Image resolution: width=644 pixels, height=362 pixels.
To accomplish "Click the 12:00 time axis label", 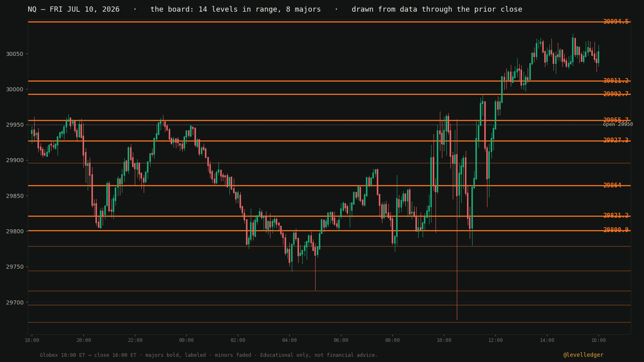I will coord(495,340).
